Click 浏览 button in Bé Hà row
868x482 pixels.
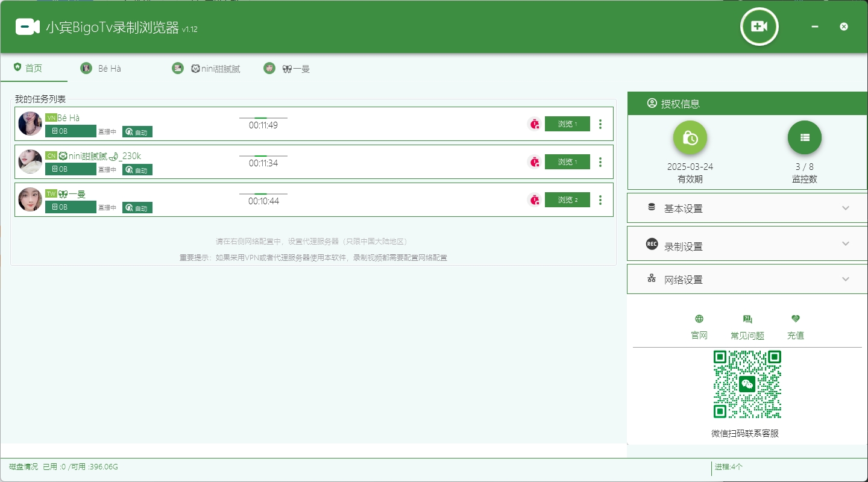[567, 124]
